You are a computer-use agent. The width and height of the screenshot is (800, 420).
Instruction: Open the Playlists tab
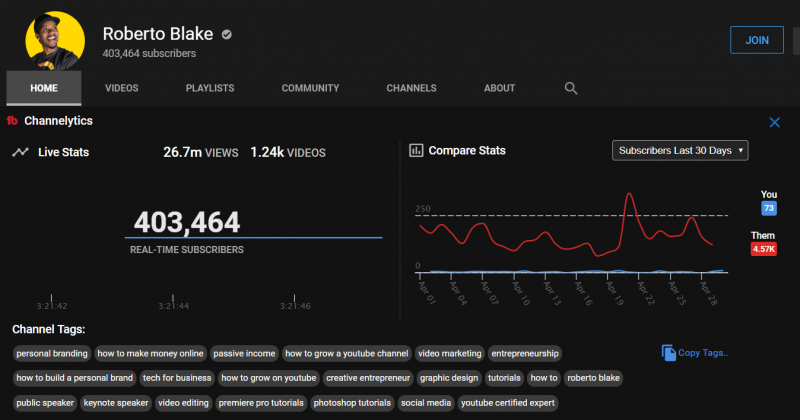[210, 88]
